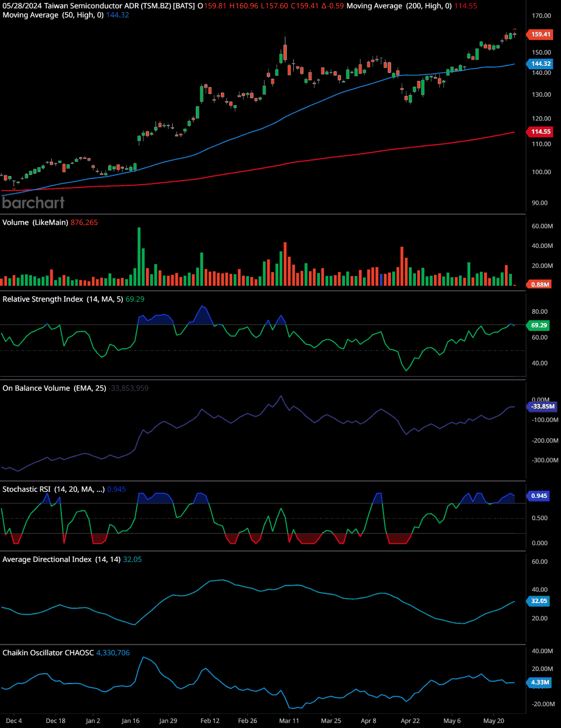
Task: Click the Jan 16 date label
Action: coord(131,721)
